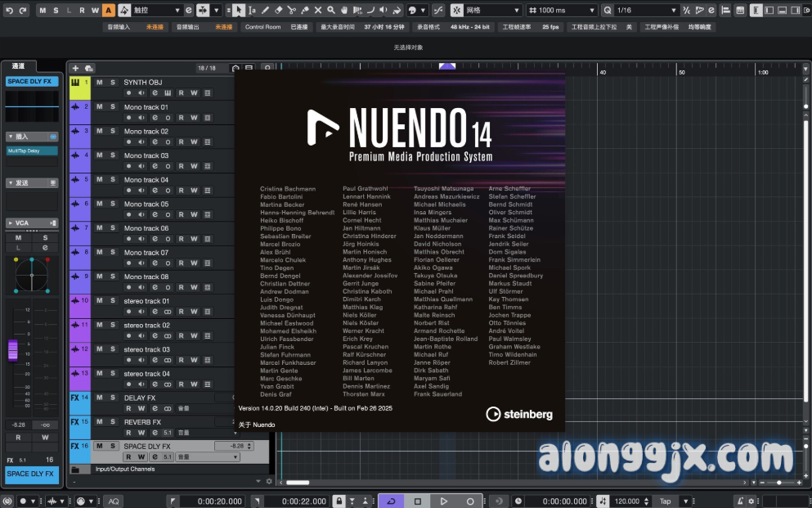Activate the Cycle loop button in transport
The width and height of the screenshot is (812, 508).
pyautogui.click(x=391, y=501)
